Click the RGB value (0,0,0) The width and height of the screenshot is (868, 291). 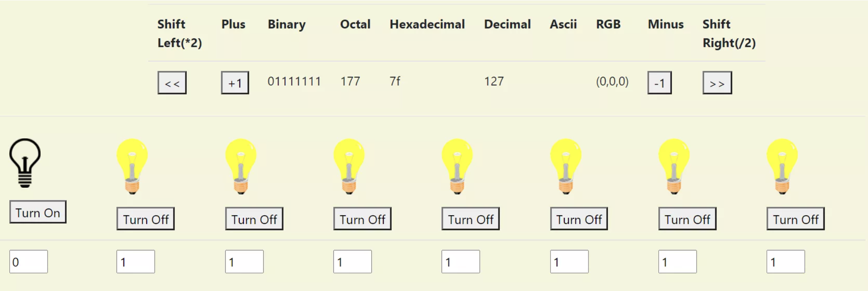(612, 82)
